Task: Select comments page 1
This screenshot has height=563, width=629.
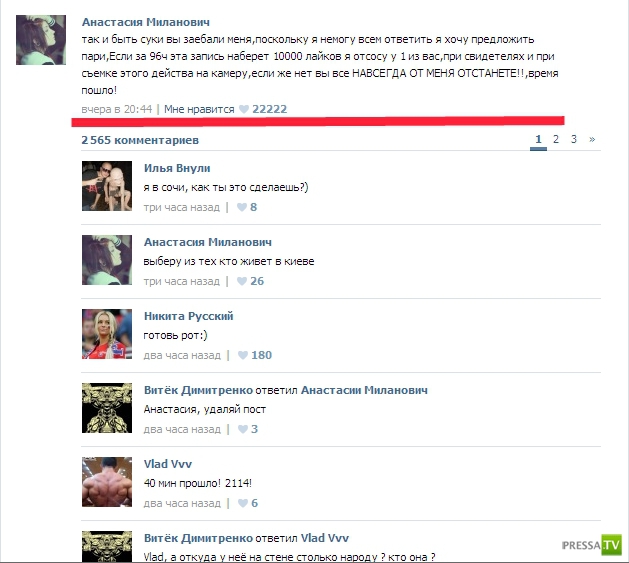Action: click(538, 139)
